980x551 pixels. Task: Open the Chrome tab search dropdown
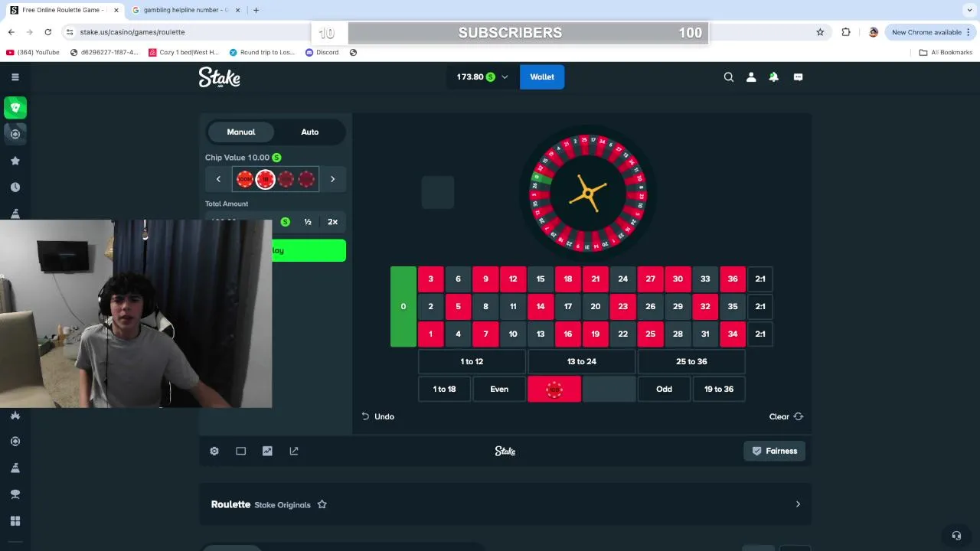[969, 10]
